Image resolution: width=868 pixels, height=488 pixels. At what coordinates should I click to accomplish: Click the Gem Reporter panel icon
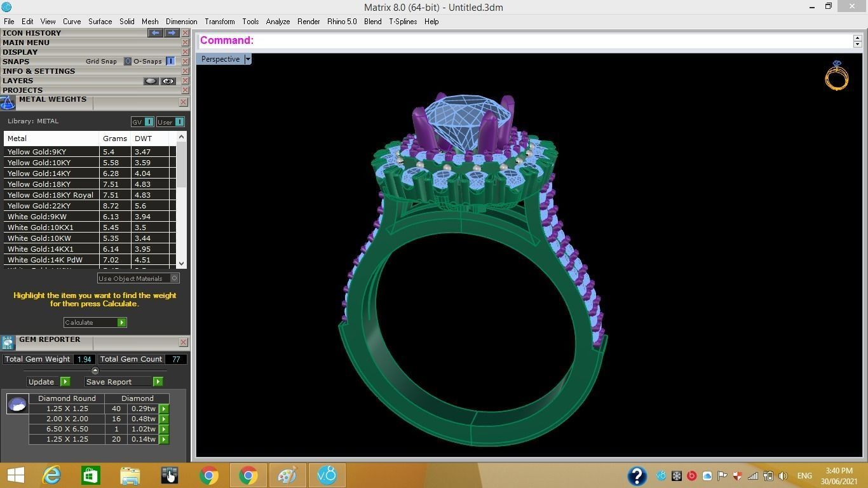8,342
